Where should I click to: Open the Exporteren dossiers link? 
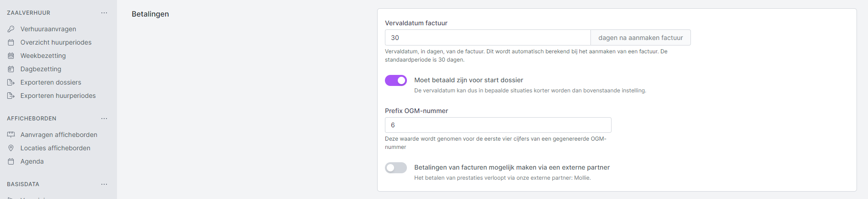pos(50,82)
